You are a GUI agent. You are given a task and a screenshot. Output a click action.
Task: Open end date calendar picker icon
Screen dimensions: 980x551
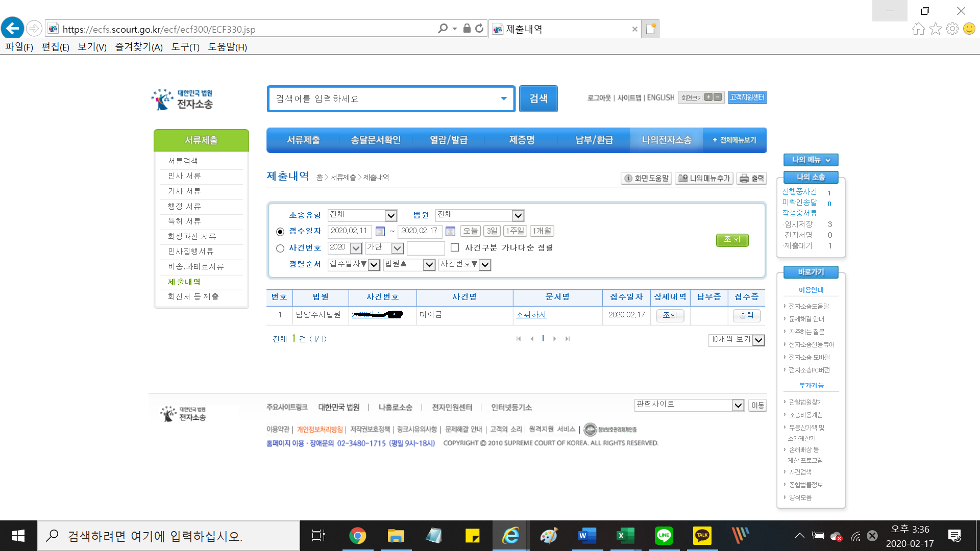[450, 232]
